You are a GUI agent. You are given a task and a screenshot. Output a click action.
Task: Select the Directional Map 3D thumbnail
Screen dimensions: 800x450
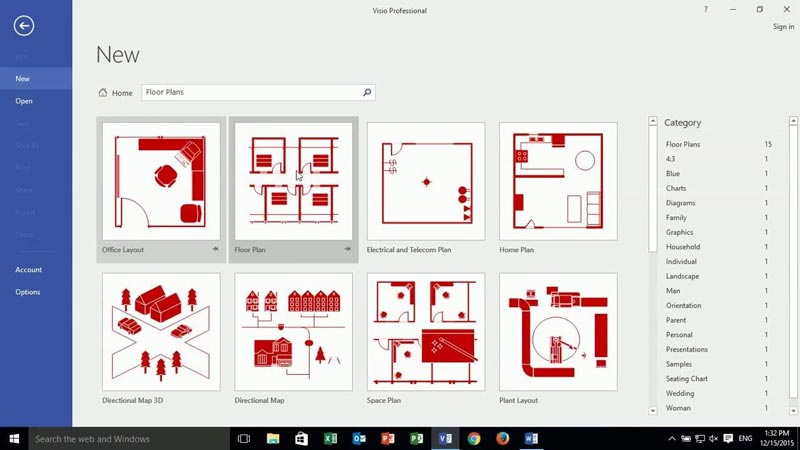pyautogui.click(x=161, y=332)
